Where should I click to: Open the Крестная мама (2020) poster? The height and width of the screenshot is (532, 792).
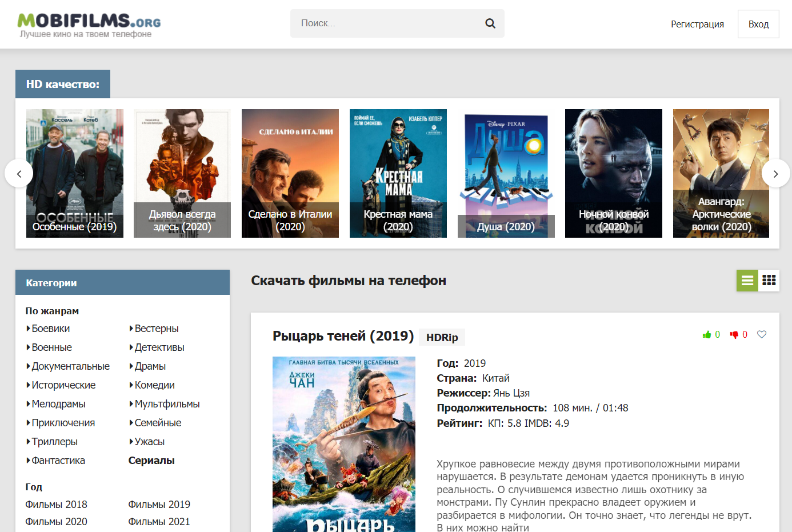click(x=398, y=173)
